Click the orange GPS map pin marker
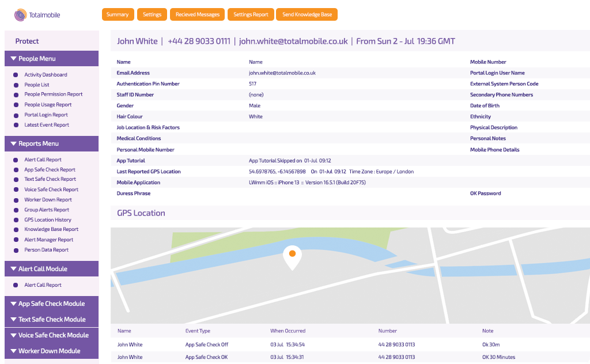 pyautogui.click(x=292, y=257)
